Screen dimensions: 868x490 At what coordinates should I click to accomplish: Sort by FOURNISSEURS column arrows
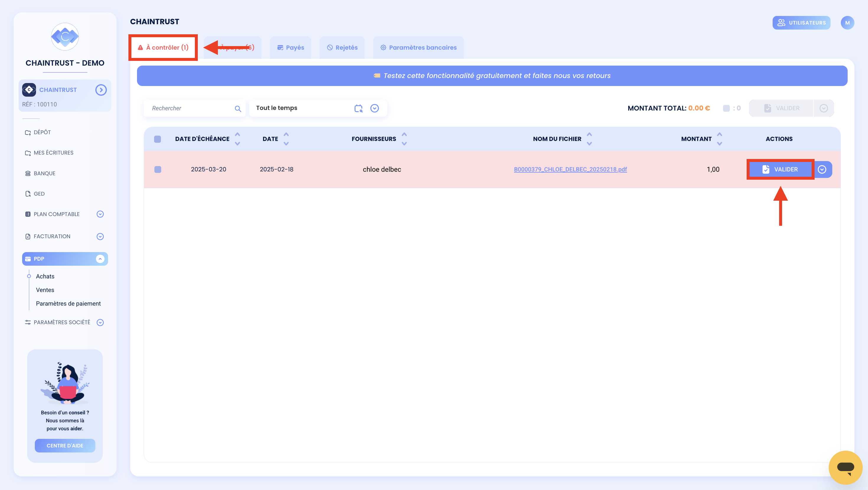point(404,139)
